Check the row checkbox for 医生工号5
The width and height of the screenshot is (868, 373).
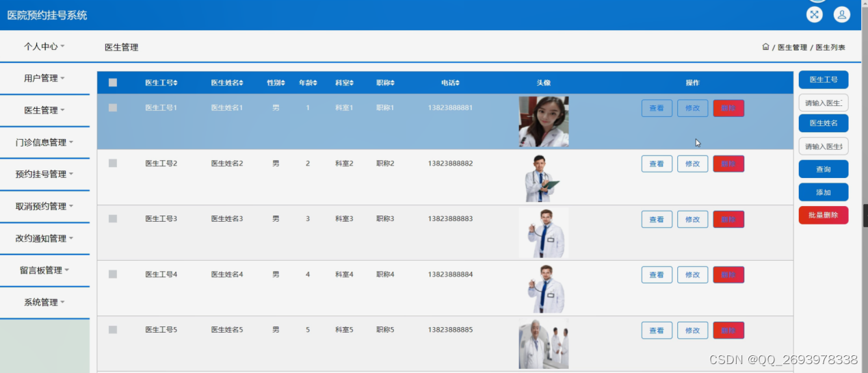point(113,329)
